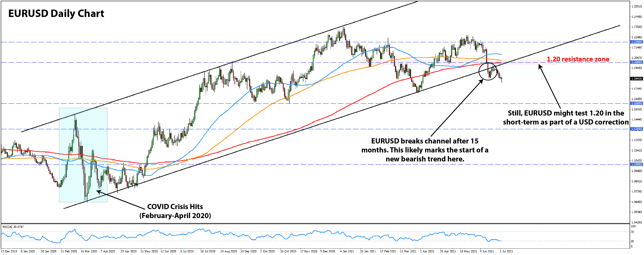The image size is (644, 255).
Task: Click the "7 Apr 2020" date label
Action: tap(108, 251)
